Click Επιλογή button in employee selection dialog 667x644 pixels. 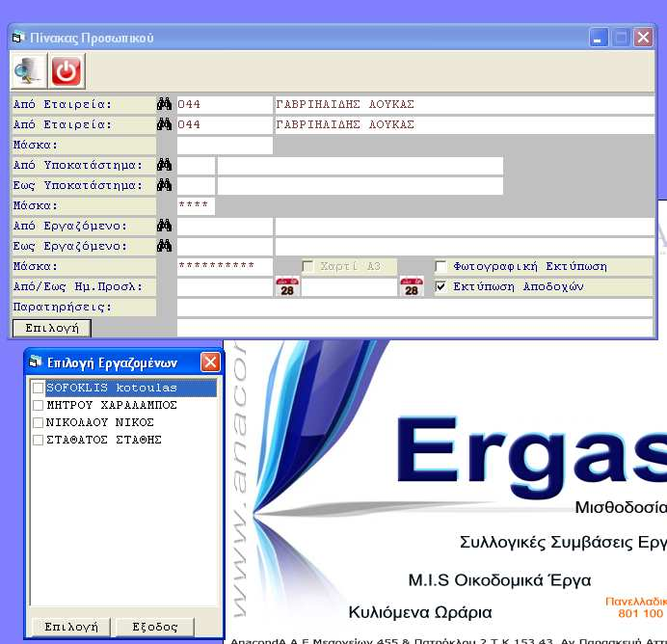71,627
